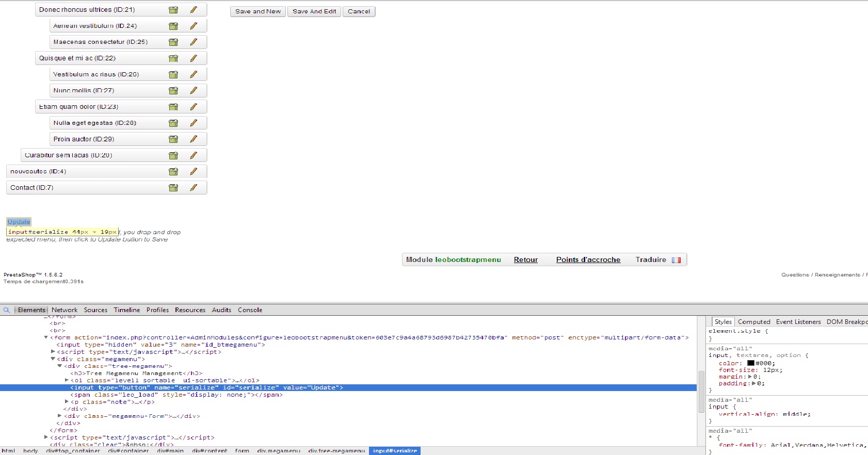Select div#content in the DOM breadcrumb

click(210, 451)
